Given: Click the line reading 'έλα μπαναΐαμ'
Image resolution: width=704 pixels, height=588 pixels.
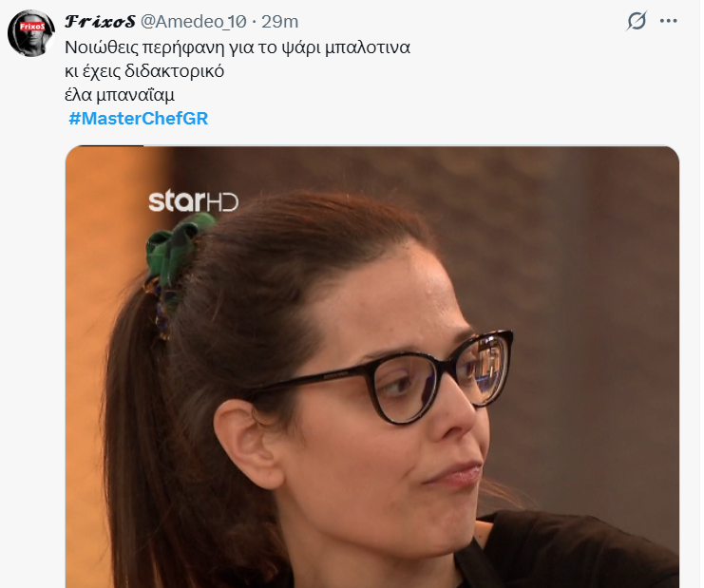Looking at the screenshot, I should (120, 95).
